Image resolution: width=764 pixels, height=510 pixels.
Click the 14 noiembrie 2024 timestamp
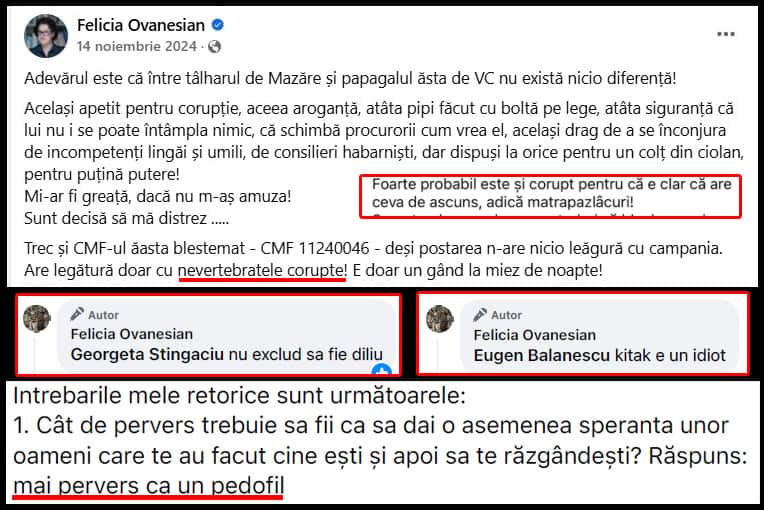coord(136,46)
